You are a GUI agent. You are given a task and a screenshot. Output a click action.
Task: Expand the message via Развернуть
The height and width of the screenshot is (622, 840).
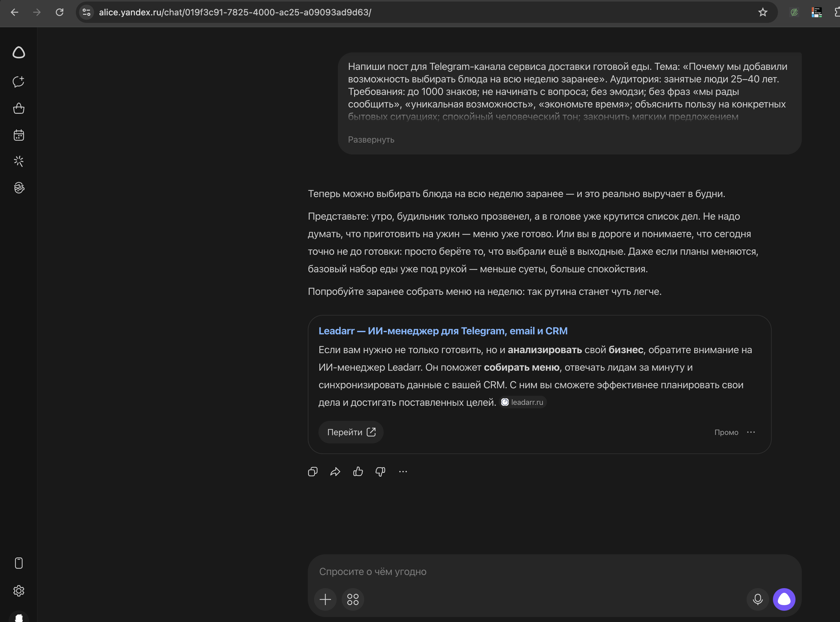coord(371,140)
